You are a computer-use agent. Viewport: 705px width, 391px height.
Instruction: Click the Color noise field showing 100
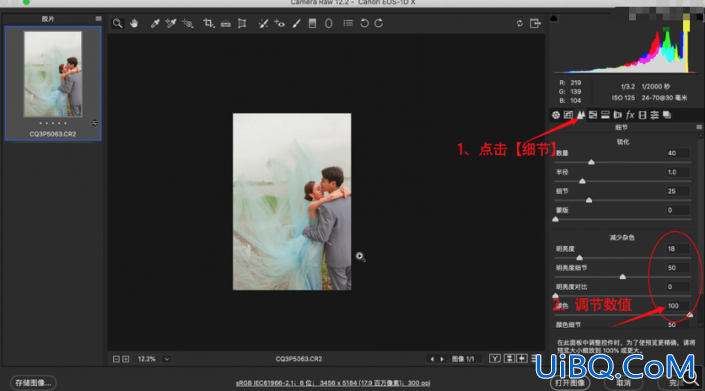click(678, 306)
